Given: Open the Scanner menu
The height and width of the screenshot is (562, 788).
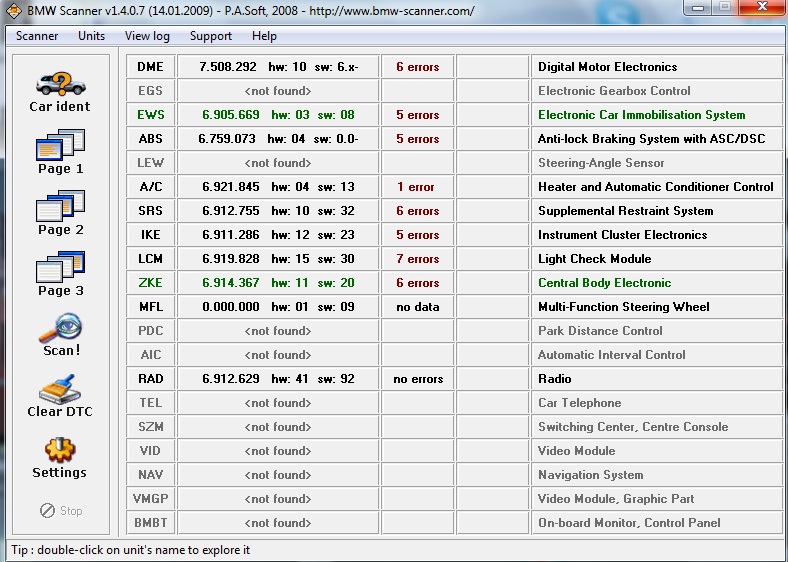Looking at the screenshot, I should point(37,36).
